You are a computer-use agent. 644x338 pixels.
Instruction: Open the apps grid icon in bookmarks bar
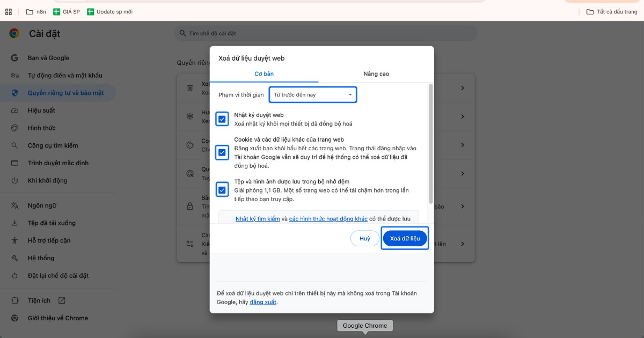coord(9,12)
